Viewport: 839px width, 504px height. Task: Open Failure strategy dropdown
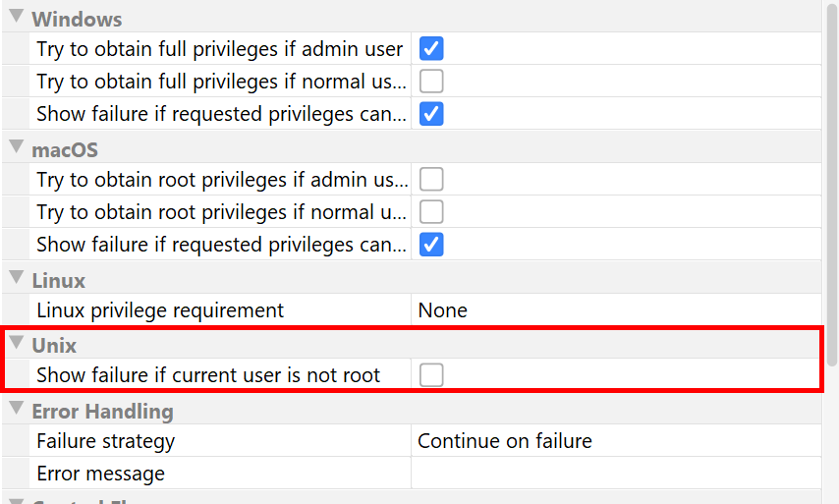614,441
